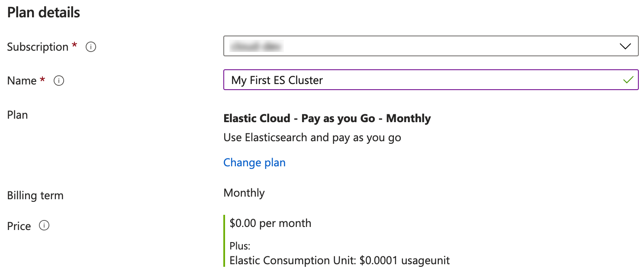Screen dimensions: 644x272
Task: Click the Elastic Cloud Pay as you Go title
Action: 327,118
